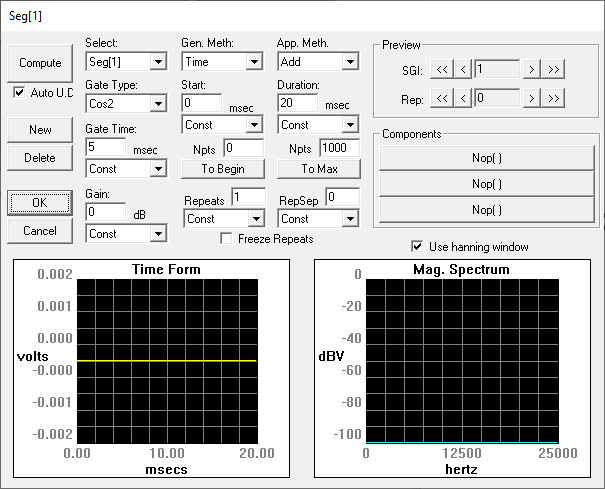The width and height of the screenshot is (605, 489).
Task: Open the Start Const dropdown
Action: click(x=222, y=125)
